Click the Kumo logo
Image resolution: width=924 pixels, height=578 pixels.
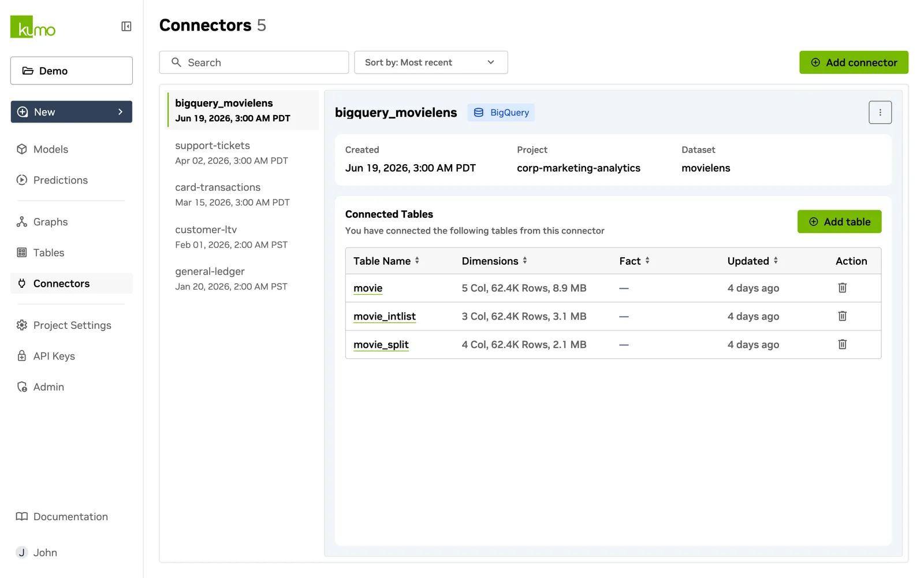[33, 27]
